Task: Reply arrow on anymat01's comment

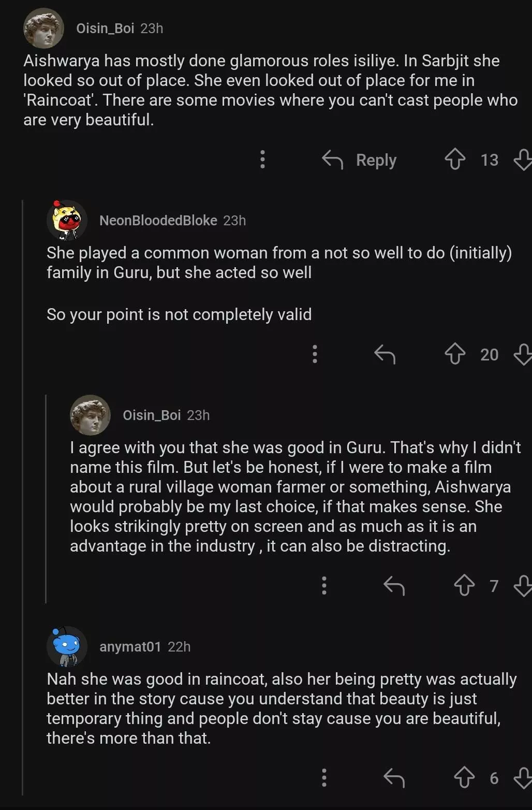Action: (x=394, y=778)
